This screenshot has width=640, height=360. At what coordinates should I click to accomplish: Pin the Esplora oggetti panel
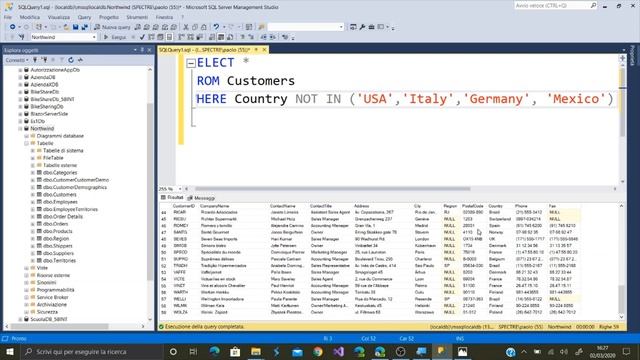click(142, 50)
